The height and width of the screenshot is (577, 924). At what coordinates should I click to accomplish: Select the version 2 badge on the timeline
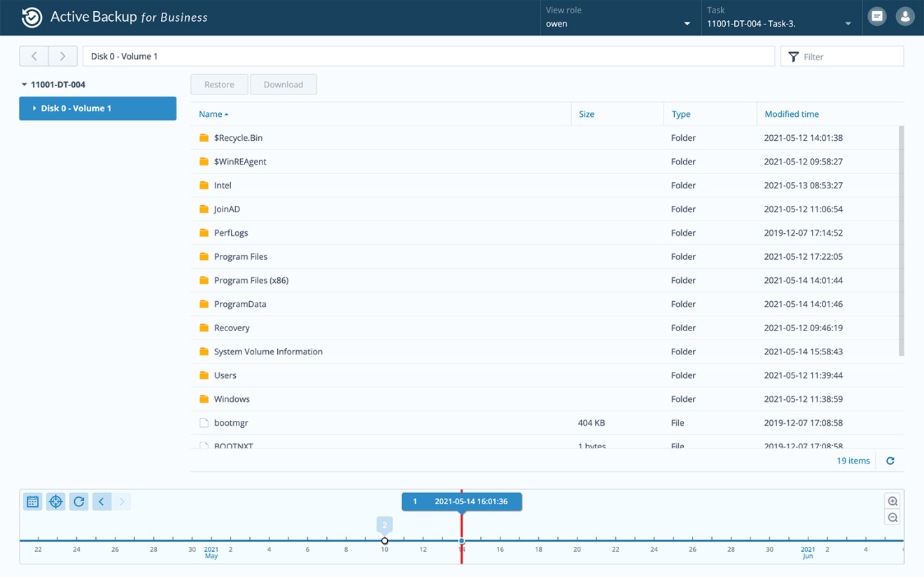tap(384, 524)
